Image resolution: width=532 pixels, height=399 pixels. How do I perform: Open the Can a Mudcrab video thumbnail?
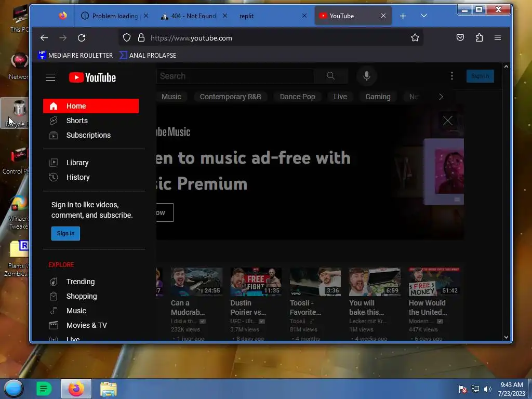[x=197, y=282]
